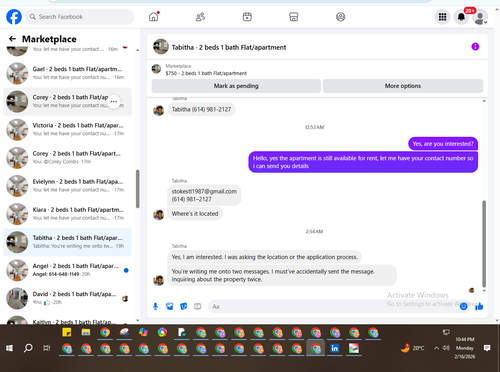Image resolution: width=500 pixels, height=372 pixels.
Task: Open the three-dot options on Corey conversation
Action: (114, 102)
